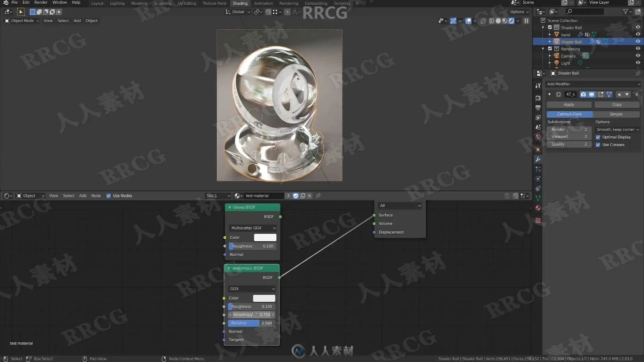Uncheck the Use Nodes checkbox

[x=108, y=196]
